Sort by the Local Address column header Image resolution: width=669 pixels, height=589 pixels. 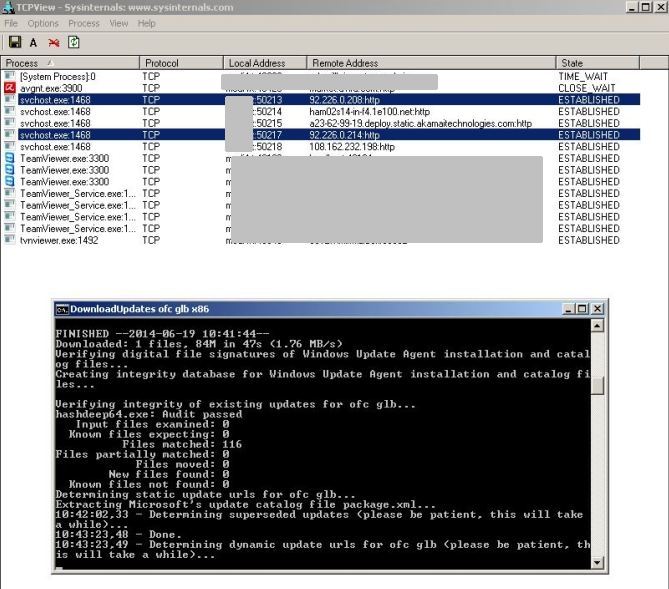[265, 63]
